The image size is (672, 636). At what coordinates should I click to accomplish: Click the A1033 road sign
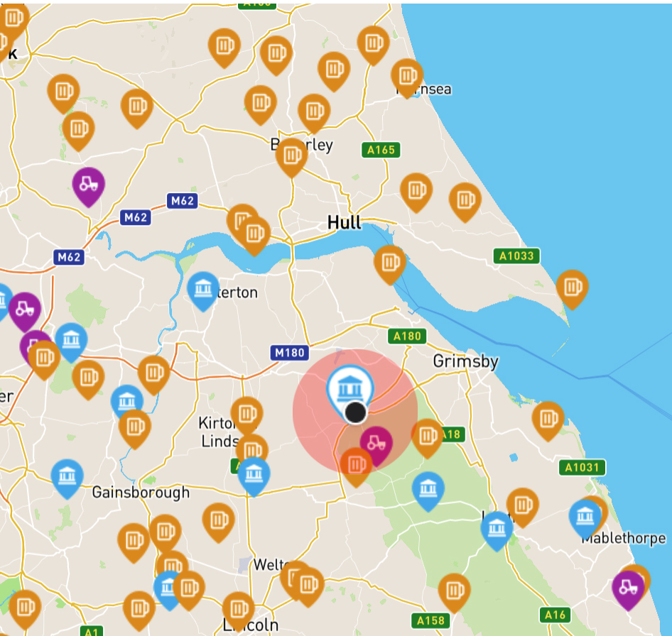pyautogui.click(x=516, y=256)
